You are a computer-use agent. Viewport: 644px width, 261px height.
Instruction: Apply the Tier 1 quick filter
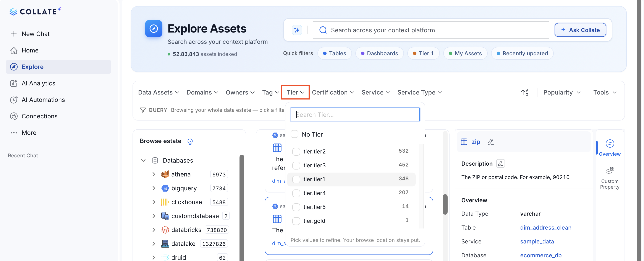[423, 53]
